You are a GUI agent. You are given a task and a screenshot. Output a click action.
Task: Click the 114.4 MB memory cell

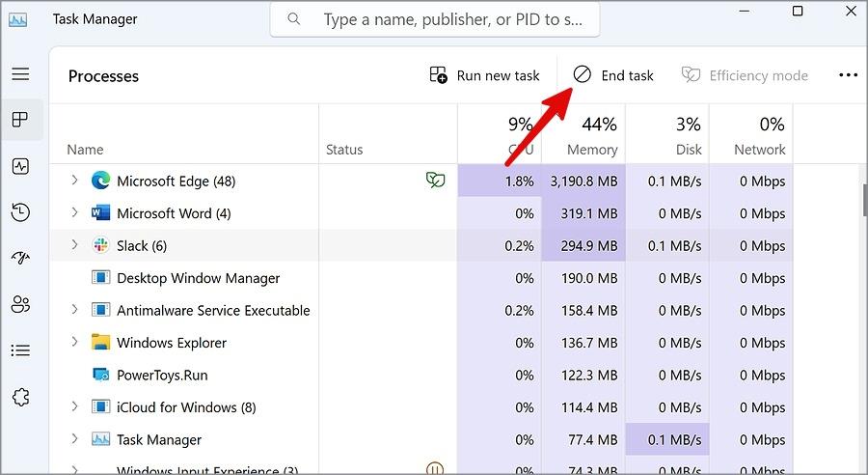click(583, 407)
